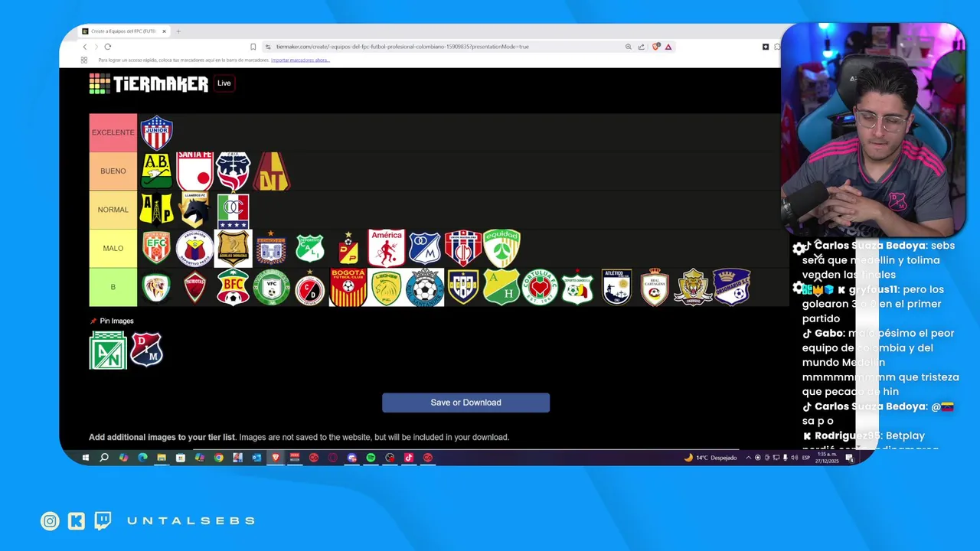Click the Live badge next to TierMaker

tap(224, 83)
